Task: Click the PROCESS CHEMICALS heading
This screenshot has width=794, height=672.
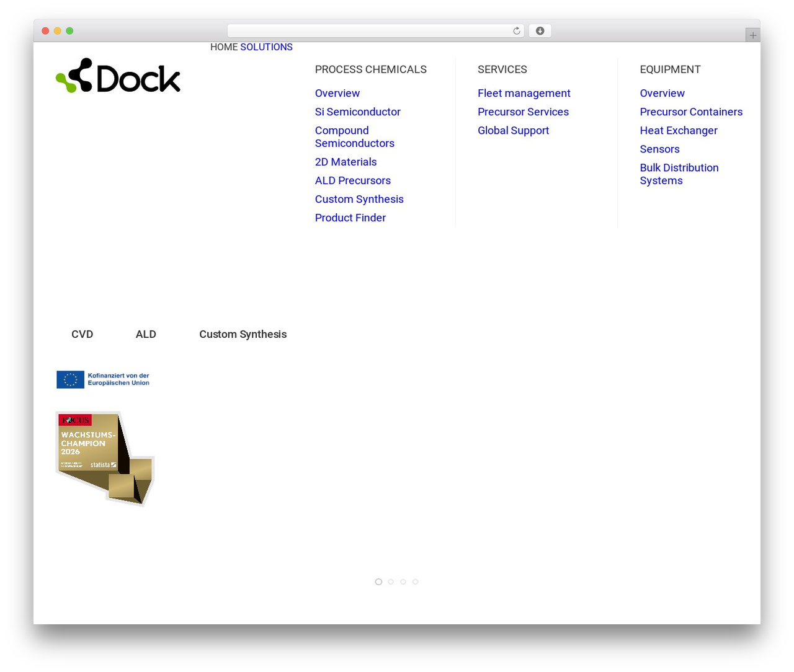Action: coord(371,69)
